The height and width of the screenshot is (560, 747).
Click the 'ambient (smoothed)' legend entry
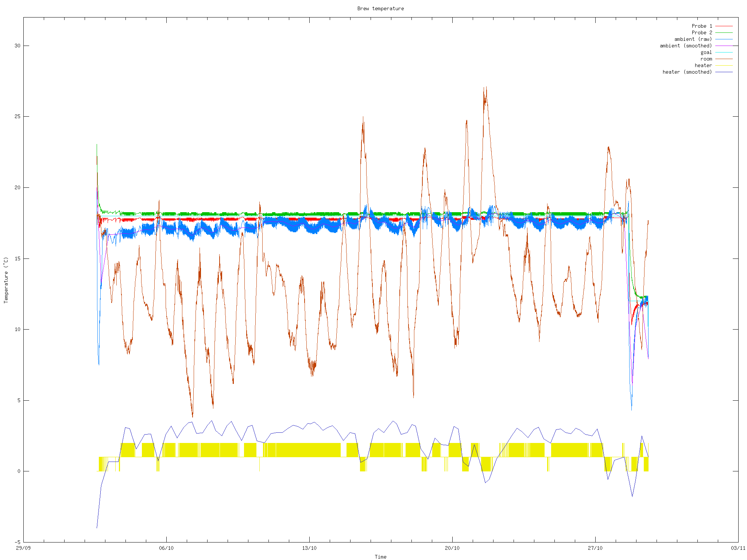pyautogui.click(x=686, y=46)
